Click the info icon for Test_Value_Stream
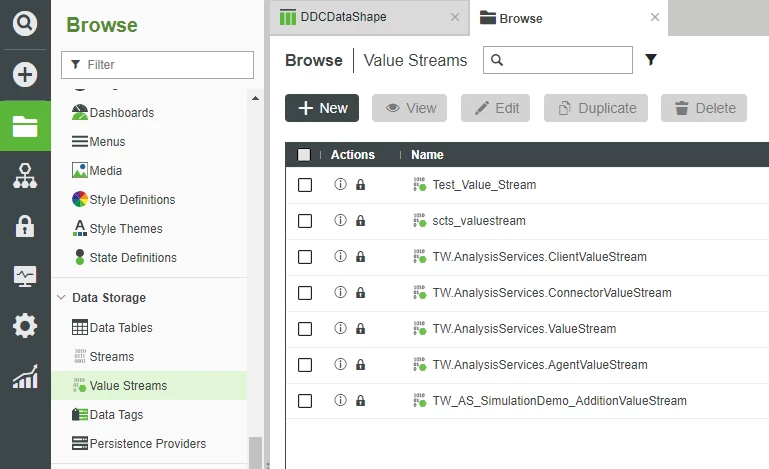Screen dimensions: 769x469 340,184
